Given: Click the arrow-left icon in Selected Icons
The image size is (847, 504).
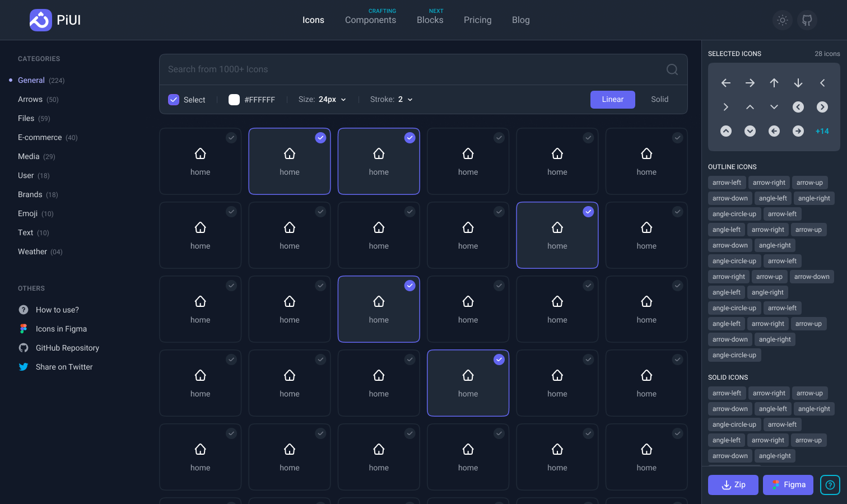Looking at the screenshot, I should tap(726, 83).
